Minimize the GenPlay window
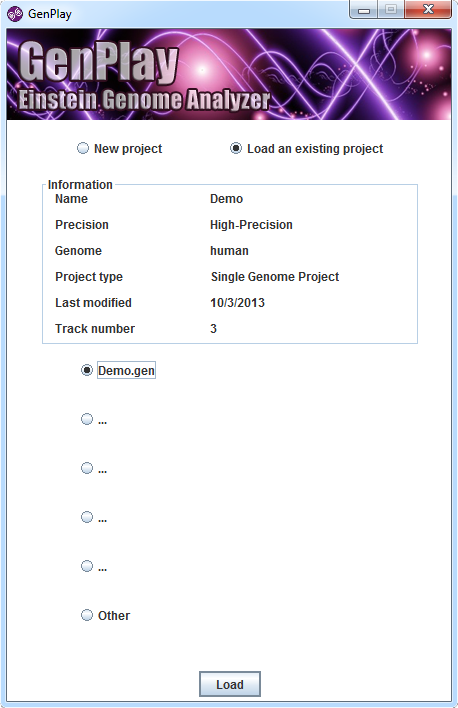Viewport: 458px width, 708px height. [364, 9]
